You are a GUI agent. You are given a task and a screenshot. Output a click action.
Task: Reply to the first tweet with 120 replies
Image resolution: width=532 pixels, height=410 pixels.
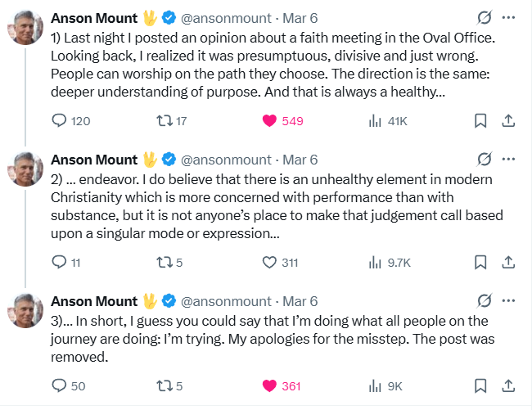[59, 121]
